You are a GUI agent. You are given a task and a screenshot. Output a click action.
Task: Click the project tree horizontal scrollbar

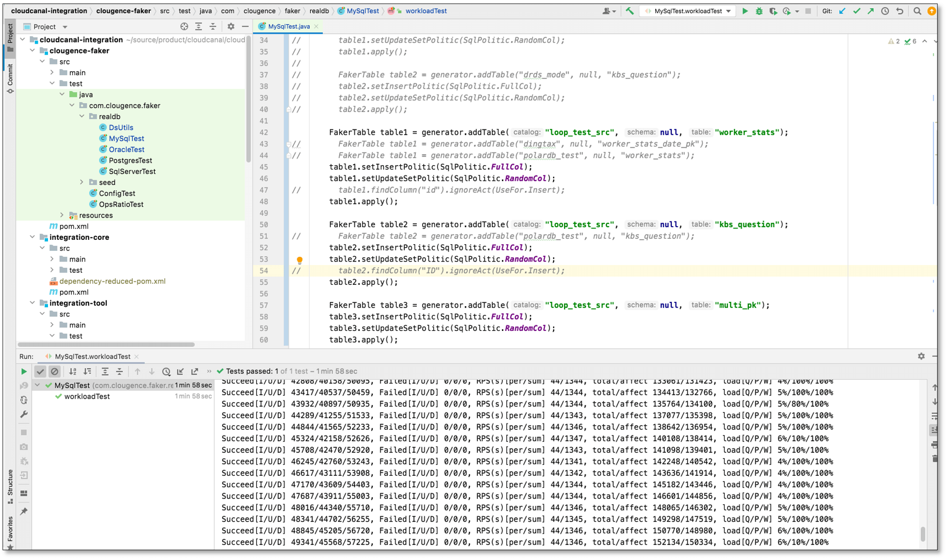click(x=106, y=344)
